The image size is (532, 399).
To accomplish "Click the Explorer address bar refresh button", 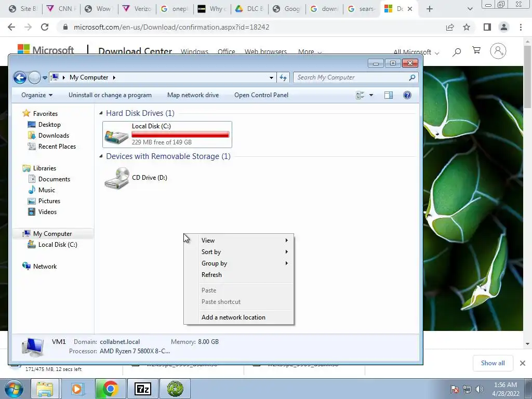I will tap(283, 78).
